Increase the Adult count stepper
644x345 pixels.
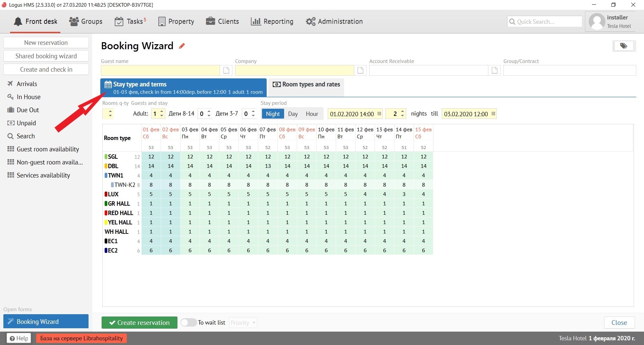point(162,112)
